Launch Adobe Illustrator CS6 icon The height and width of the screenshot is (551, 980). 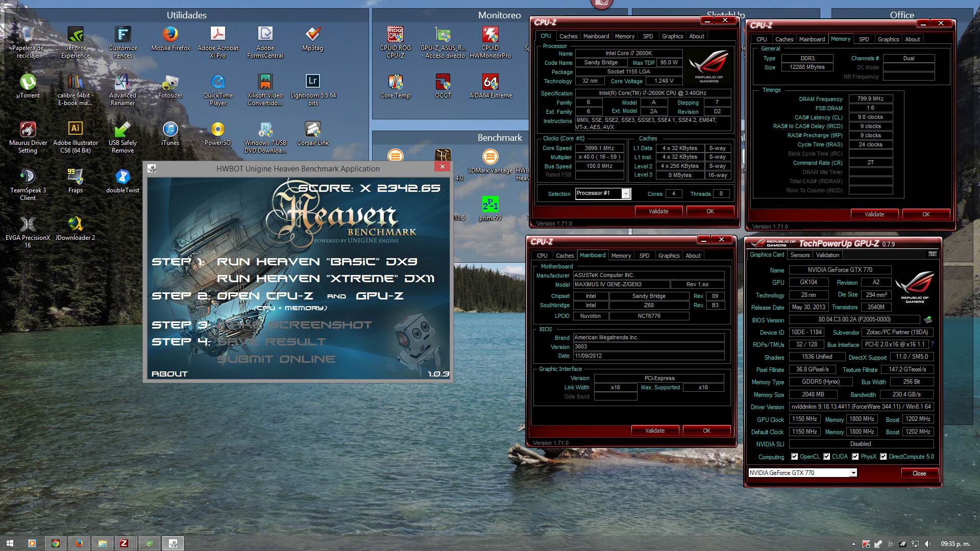click(x=75, y=137)
